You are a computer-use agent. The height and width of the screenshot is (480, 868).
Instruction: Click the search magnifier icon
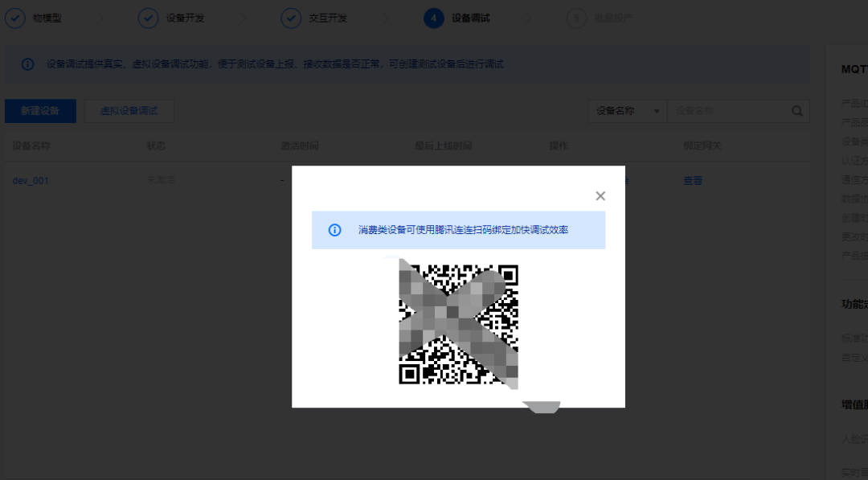[797, 111]
